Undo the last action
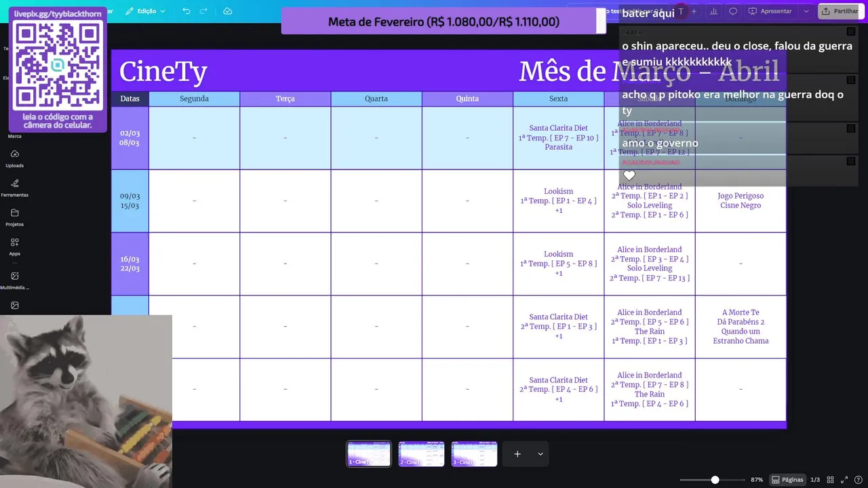Screen dimensions: 868x488 tap(186, 11)
